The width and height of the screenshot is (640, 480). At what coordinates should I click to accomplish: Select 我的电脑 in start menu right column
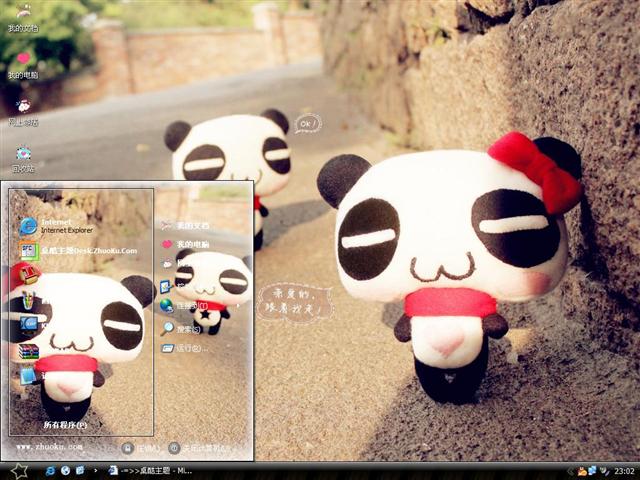[185, 244]
